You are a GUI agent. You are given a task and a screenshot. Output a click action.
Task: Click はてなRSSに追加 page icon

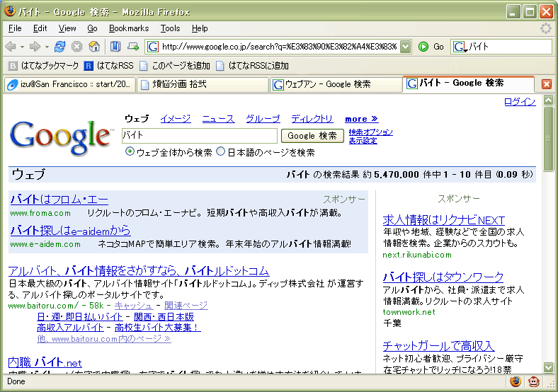point(220,66)
